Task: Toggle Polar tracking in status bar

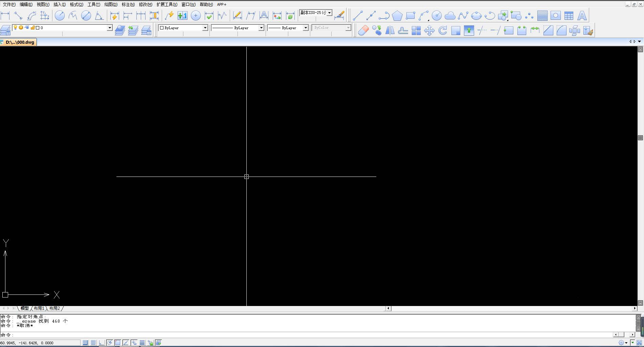Action: coord(110,343)
